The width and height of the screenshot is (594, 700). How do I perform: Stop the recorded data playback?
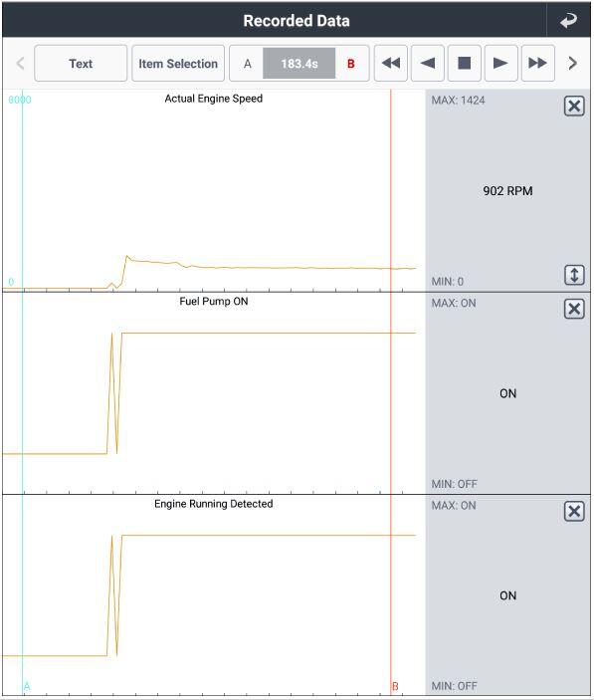pos(465,64)
